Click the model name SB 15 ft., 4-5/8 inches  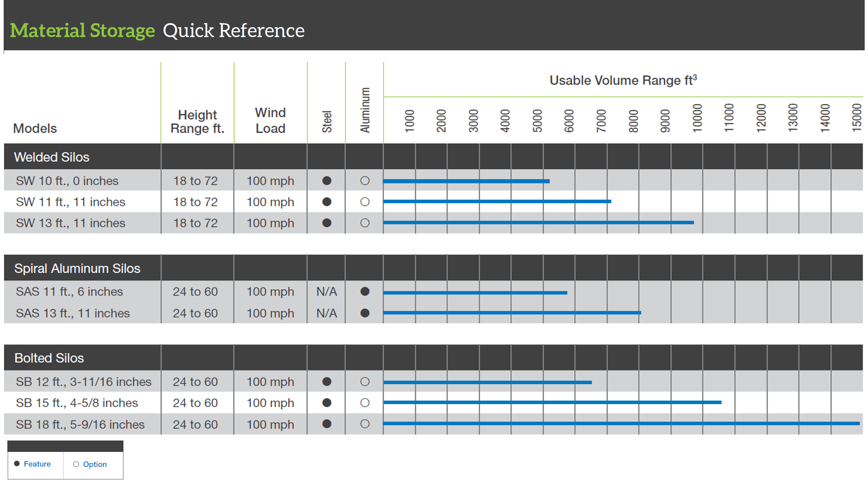coord(77,403)
